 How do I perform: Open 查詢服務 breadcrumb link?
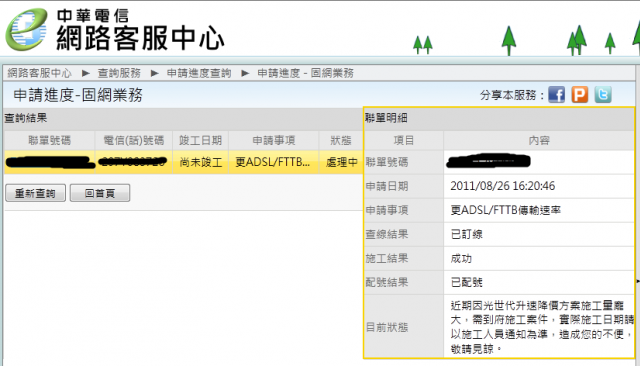(119, 73)
